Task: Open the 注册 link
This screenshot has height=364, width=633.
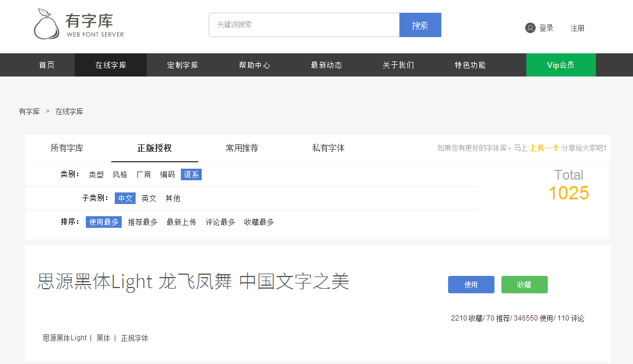Action: [577, 28]
